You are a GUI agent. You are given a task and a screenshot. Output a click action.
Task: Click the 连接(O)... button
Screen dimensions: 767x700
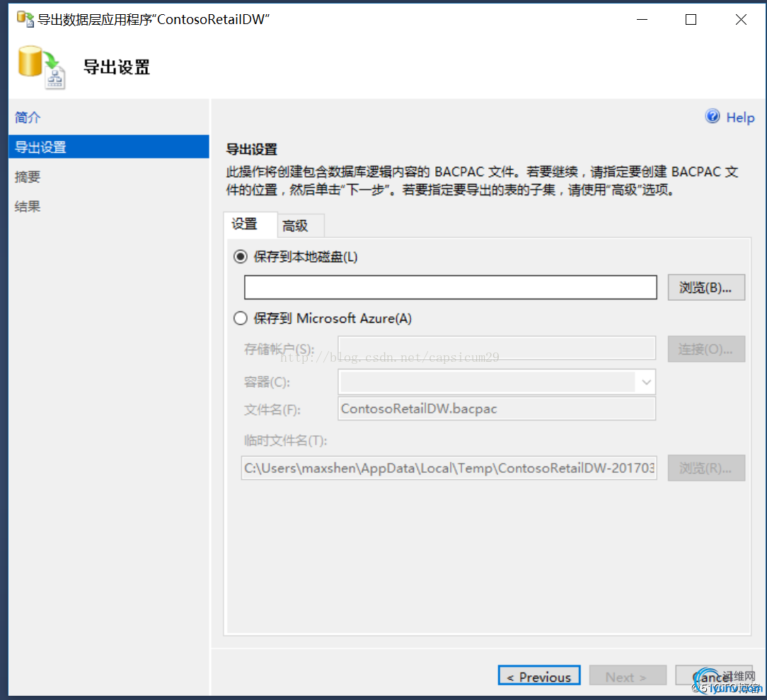706,349
